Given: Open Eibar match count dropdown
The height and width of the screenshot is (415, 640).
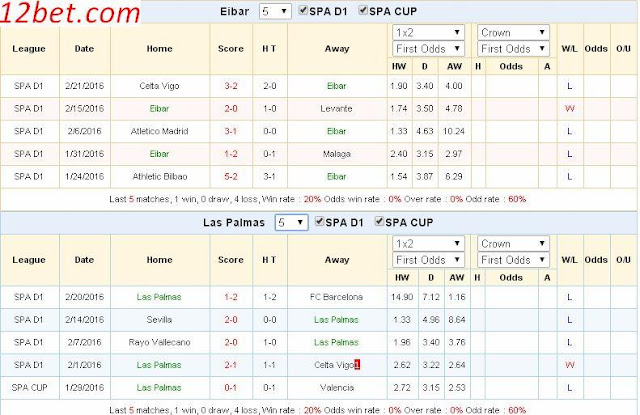Looking at the screenshot, I should tap(275, 11).
